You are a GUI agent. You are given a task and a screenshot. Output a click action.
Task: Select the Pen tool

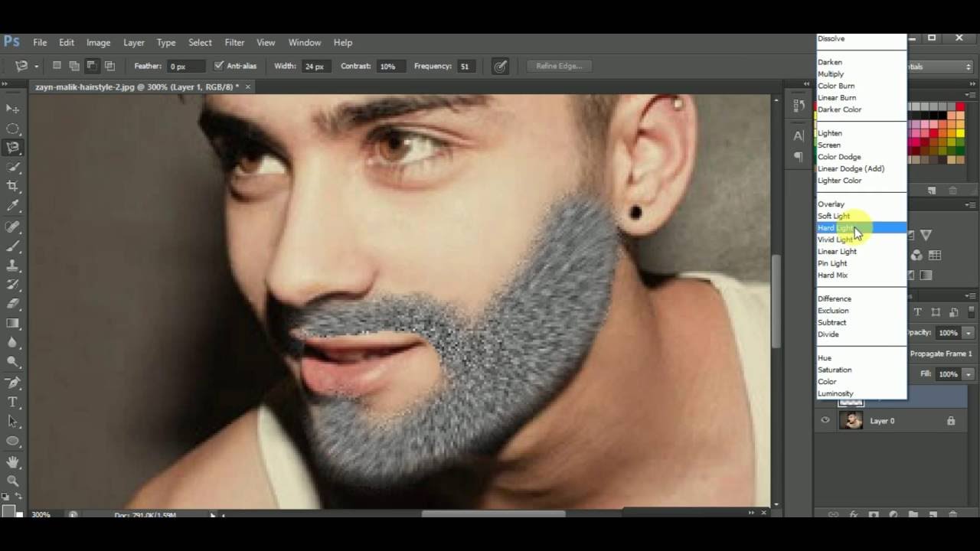coord(12,383)
